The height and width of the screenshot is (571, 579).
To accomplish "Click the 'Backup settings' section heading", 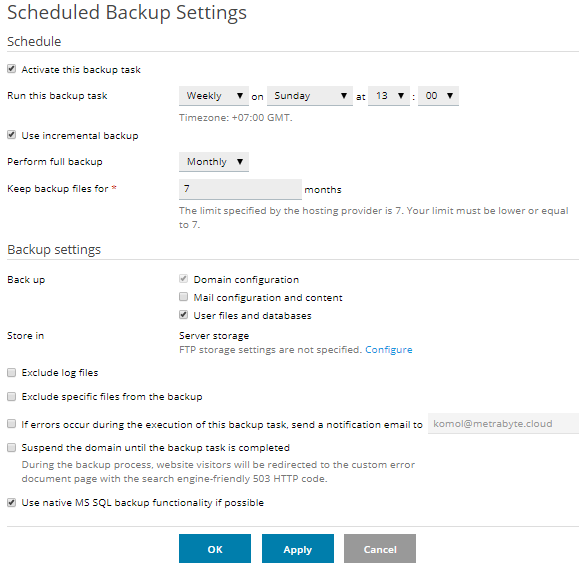I will [54, 250].
